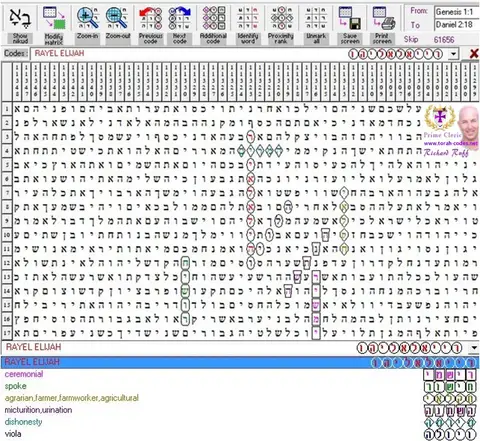Viewport: 480px width, 441px height.
Task: Go to Previous code
Action: pos(150,18)
